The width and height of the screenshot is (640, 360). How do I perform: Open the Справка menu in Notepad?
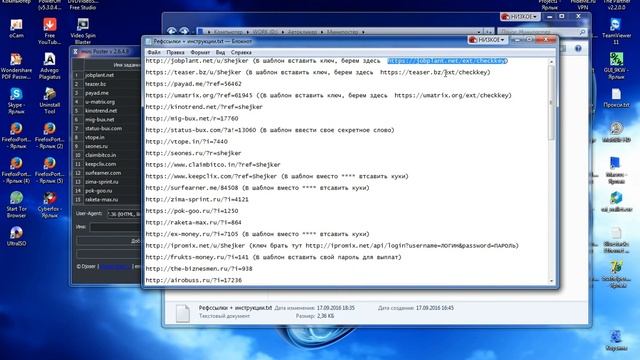(x=241, y=52)
